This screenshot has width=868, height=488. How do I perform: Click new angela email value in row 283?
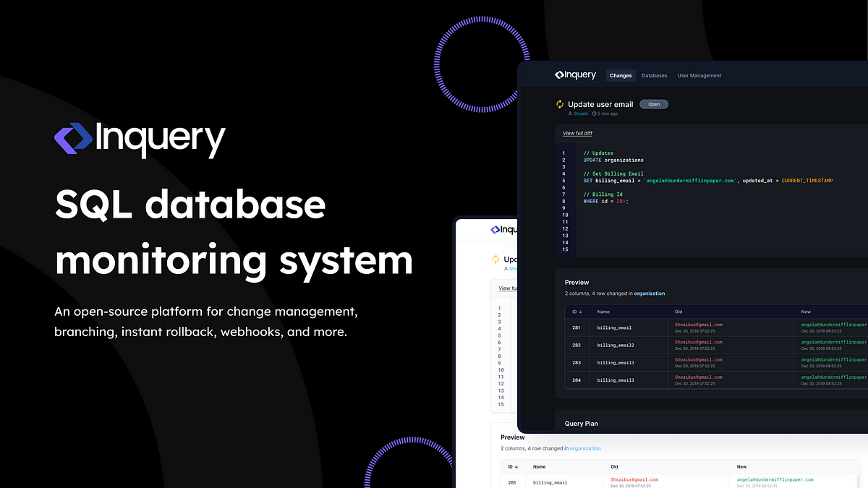834,359
